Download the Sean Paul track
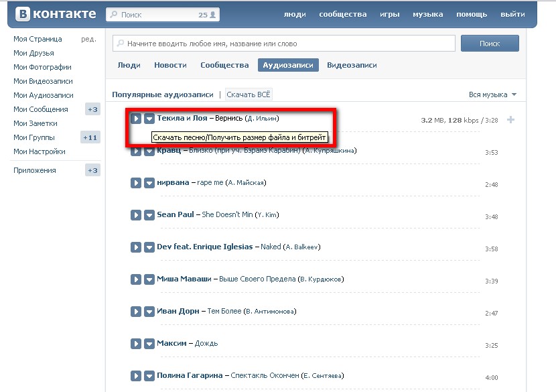 149,215
